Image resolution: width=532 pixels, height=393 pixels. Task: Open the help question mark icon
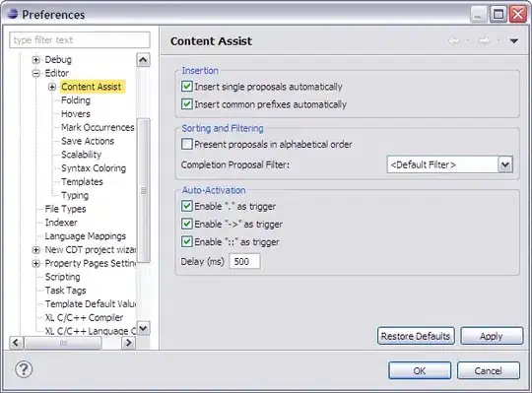(24, 369)
